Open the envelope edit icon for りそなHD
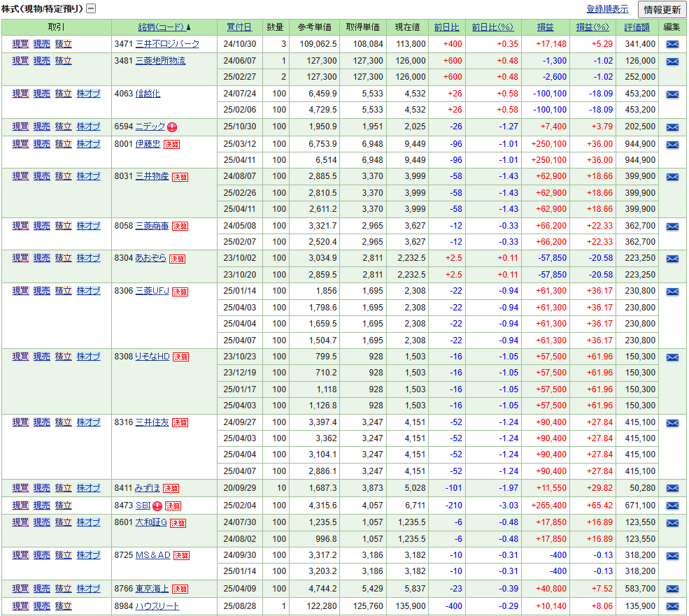 [x=672, y=357]
